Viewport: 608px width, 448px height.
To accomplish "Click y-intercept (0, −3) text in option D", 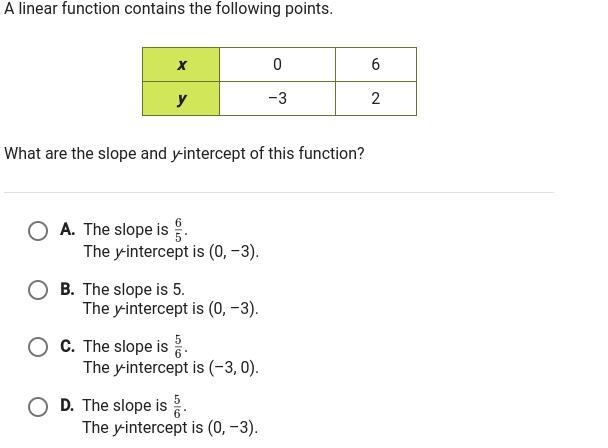I will click(x=170, y=427).
